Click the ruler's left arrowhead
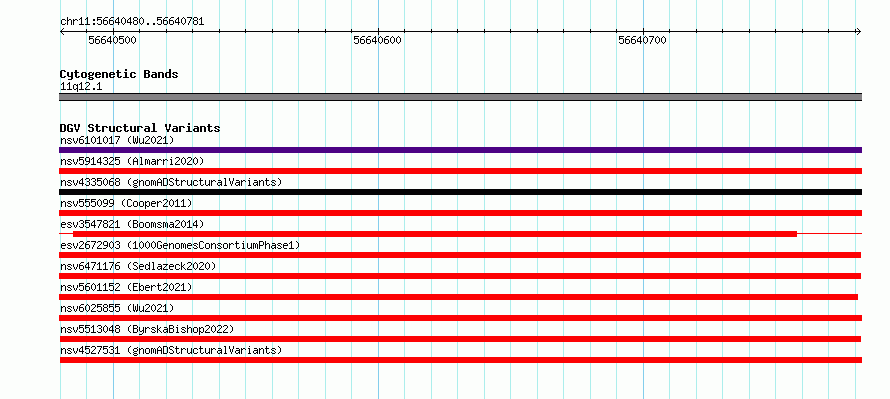Screen dimensions: 890x399 click(62, 31)
